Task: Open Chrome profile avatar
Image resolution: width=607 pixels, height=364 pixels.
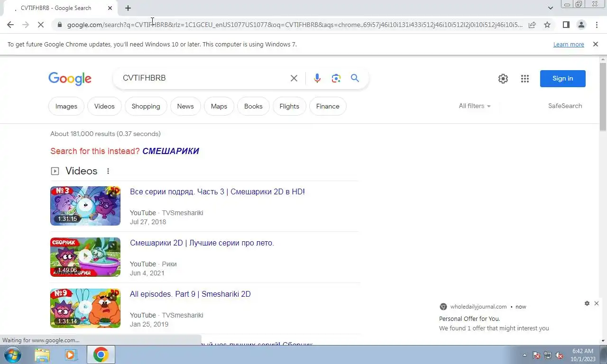Action: 581,25
